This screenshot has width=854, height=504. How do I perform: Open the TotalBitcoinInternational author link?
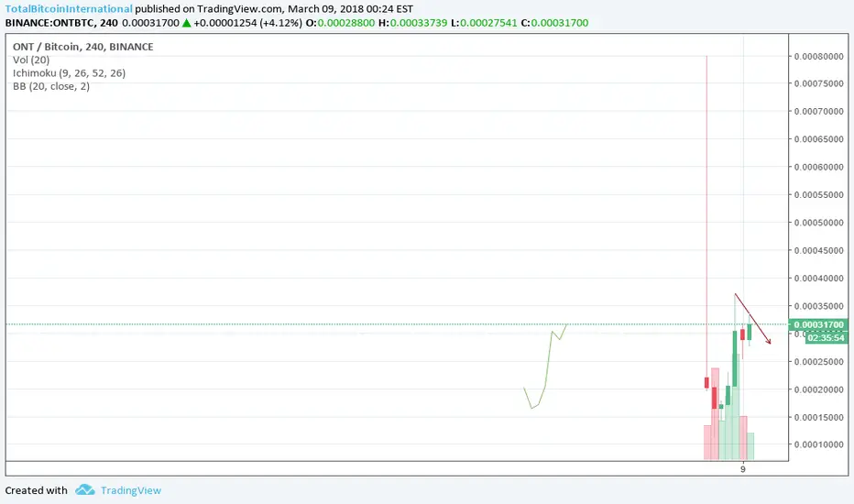coord(69,9)
